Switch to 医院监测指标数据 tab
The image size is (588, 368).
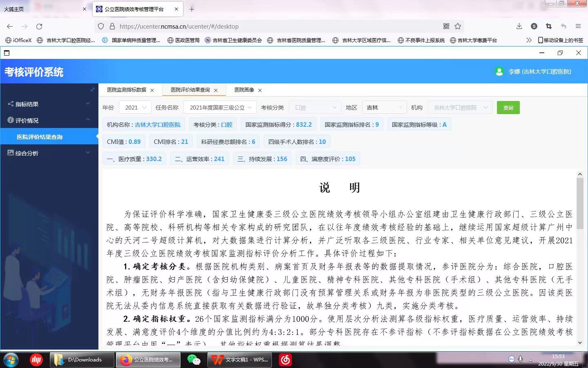127,90
